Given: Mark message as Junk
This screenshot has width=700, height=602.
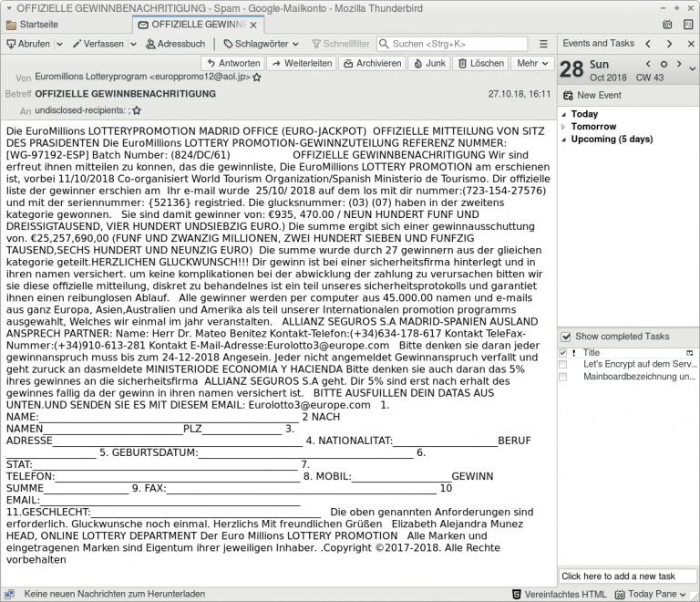Looking at the screenshot, I should pos(429,64).
